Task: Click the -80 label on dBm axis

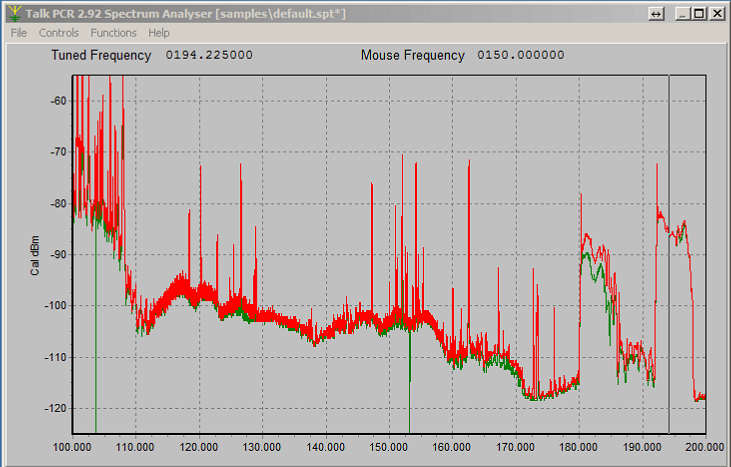Action: point(58,204)
